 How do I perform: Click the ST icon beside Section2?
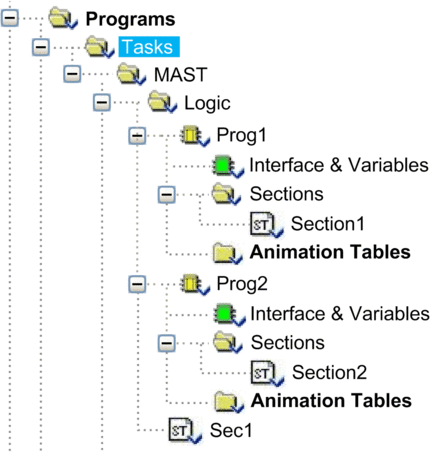pyautogui.click(x=267, y=373)
